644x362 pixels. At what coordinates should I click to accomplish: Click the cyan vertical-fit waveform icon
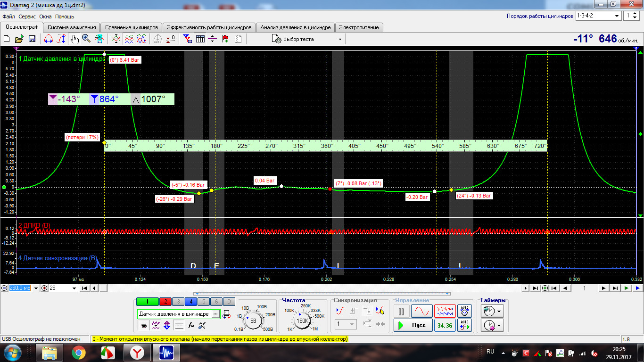click(x=99, y=39)
